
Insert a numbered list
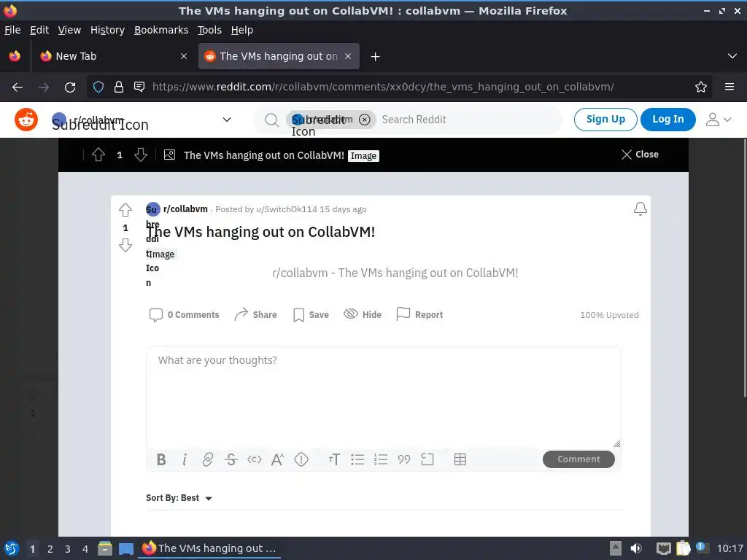[x=381, y=459]
